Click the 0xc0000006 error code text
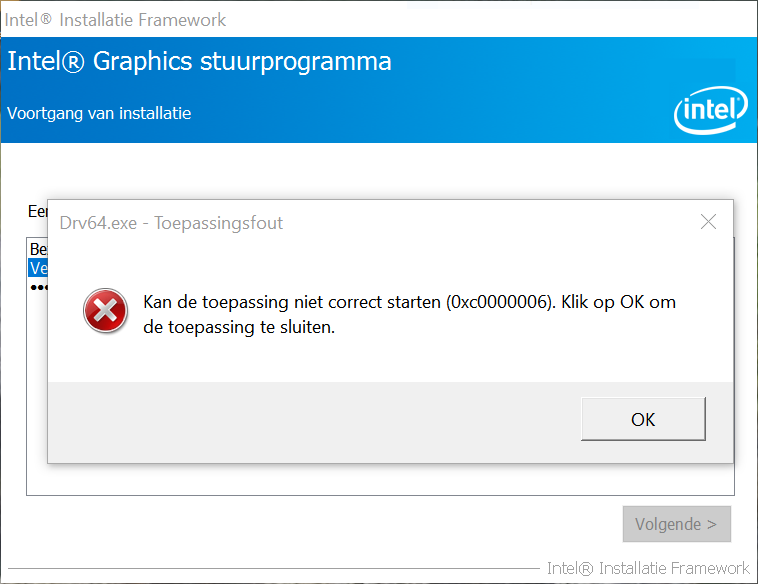Image resolution: width=758 pixels, height=584 pixels. tap(499, 301)
